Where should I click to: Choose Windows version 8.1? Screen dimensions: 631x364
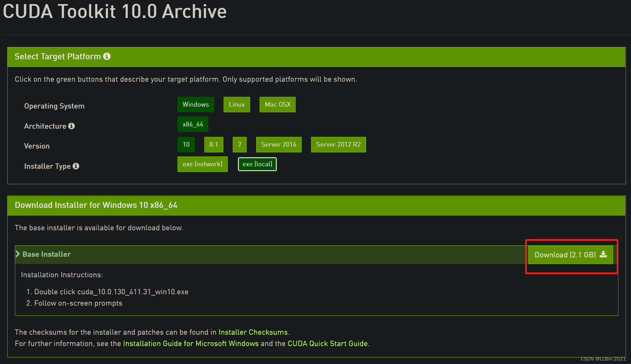214,144
